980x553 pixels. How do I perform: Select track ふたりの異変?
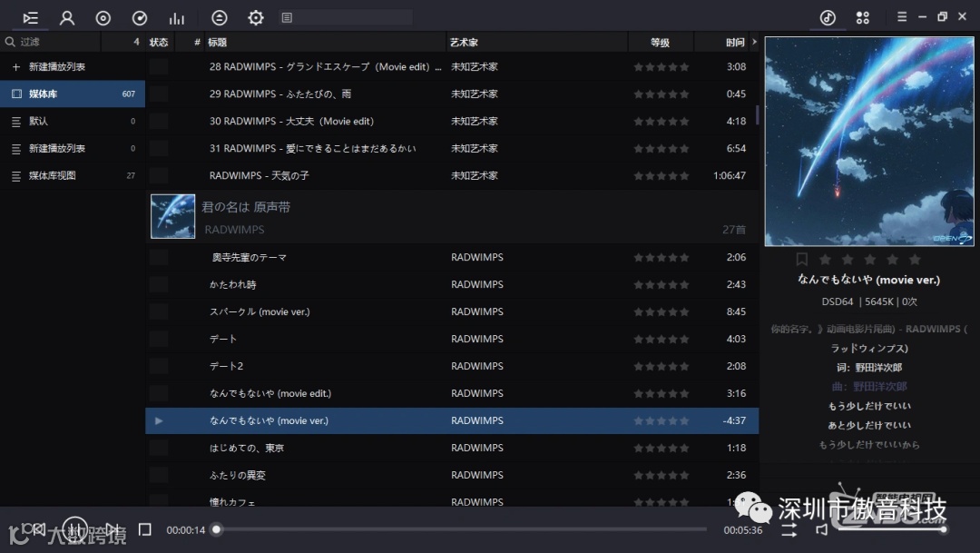tap(453, 475)
